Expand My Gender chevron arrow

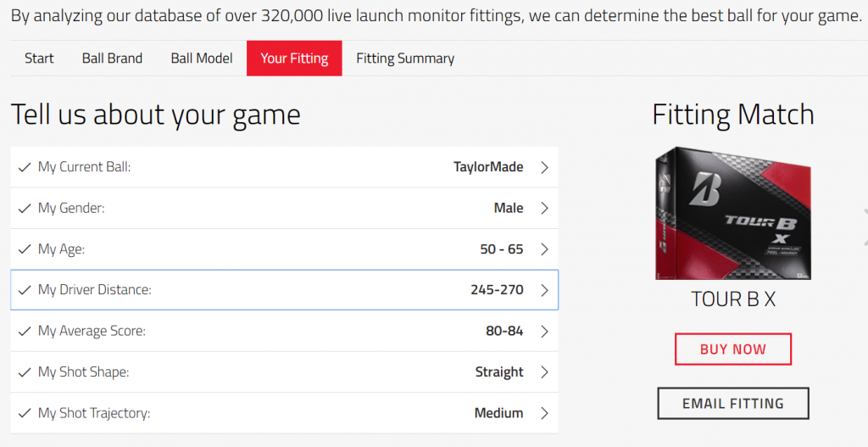click(x=545, y=209)
